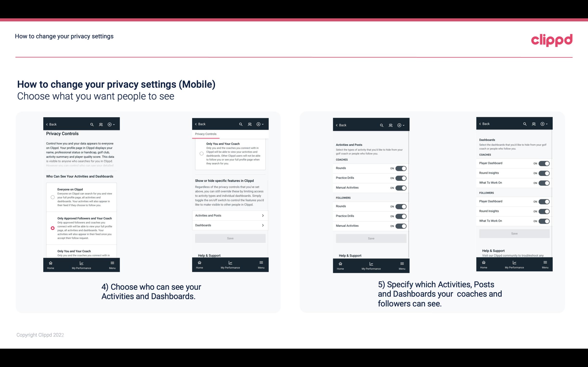Image resolution: width=588 pixels, height=367 pixels.
Task: Click the profile icon in top navigation
Action: pyautogui.click(x=101, y=124)
